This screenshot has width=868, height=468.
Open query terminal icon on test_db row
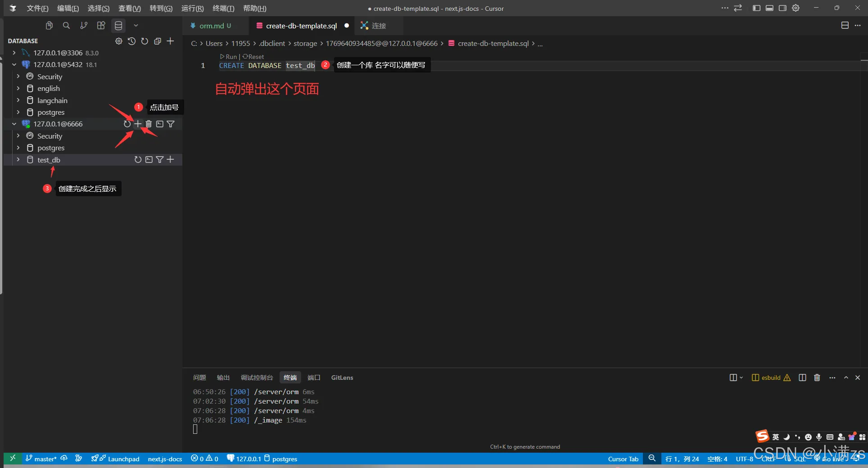click(149, 160)
